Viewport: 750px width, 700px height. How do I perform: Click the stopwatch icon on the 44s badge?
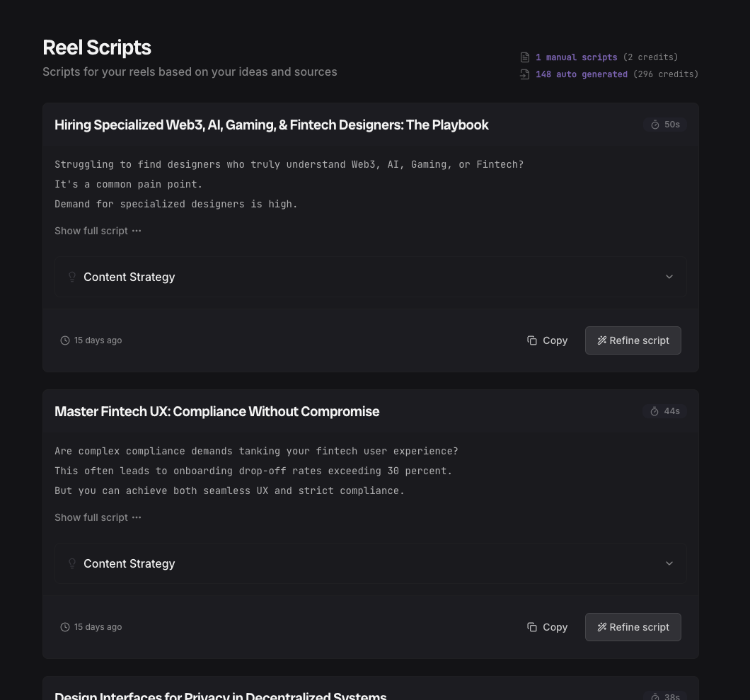tap(654, 411)
